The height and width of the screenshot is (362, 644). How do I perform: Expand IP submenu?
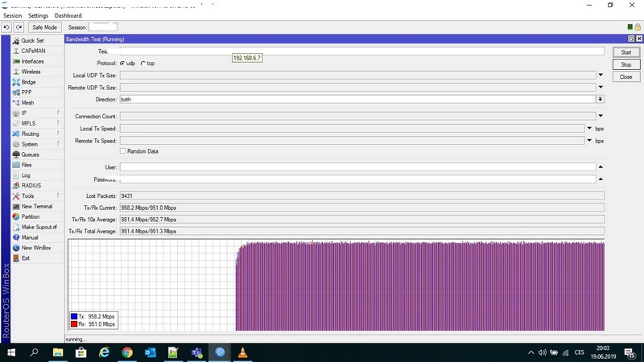[x=58, y=113]
